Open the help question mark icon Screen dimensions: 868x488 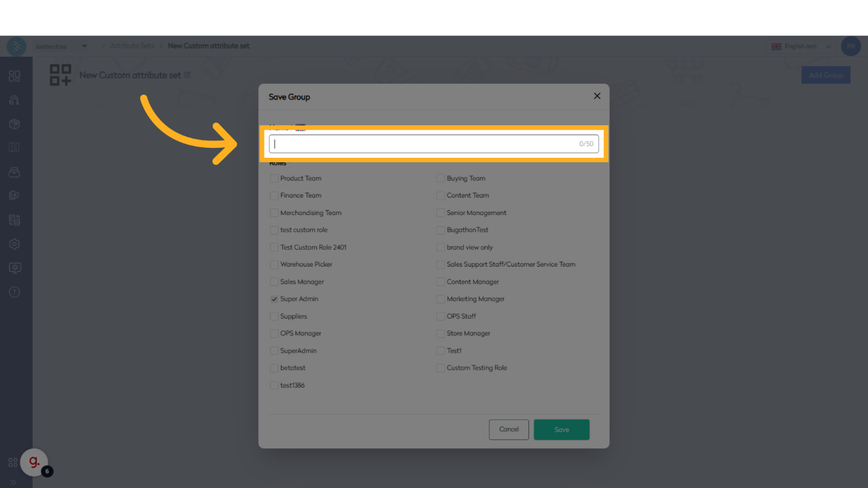pos(14,292)
